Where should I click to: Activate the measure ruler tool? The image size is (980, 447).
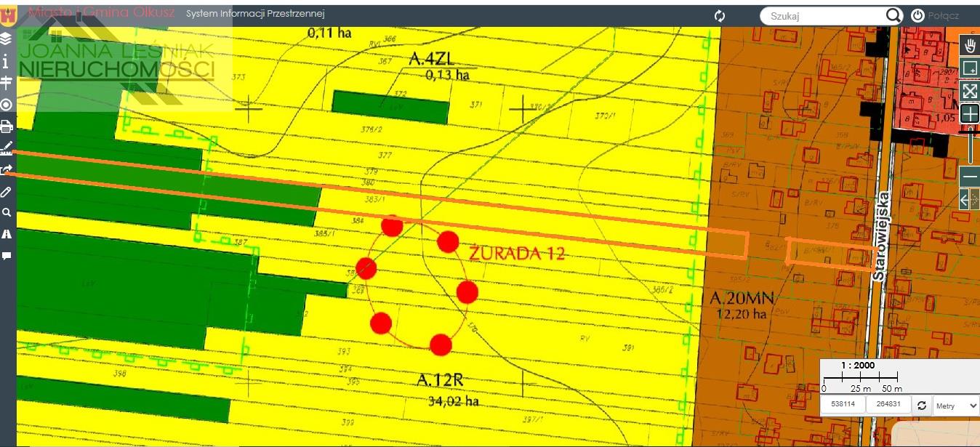point(7,148)
